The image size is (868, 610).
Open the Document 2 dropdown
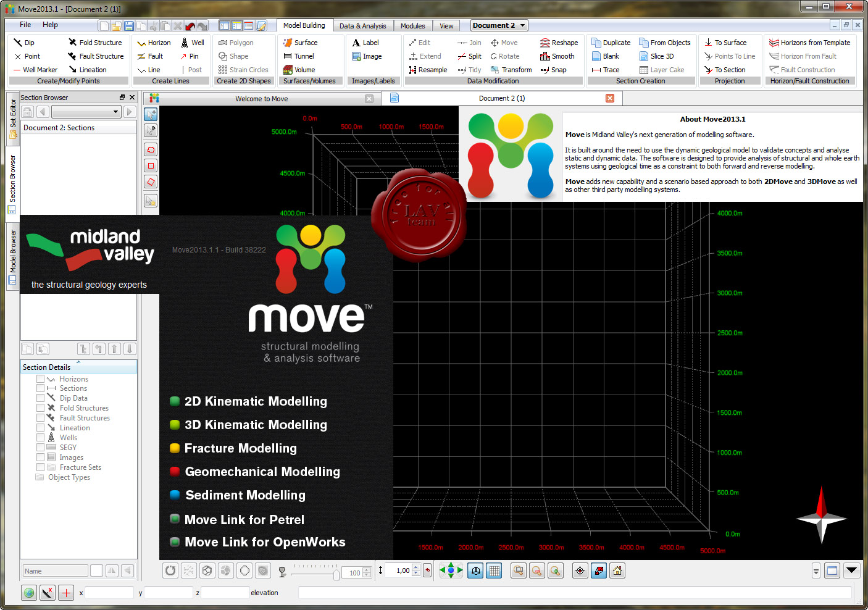499,25
